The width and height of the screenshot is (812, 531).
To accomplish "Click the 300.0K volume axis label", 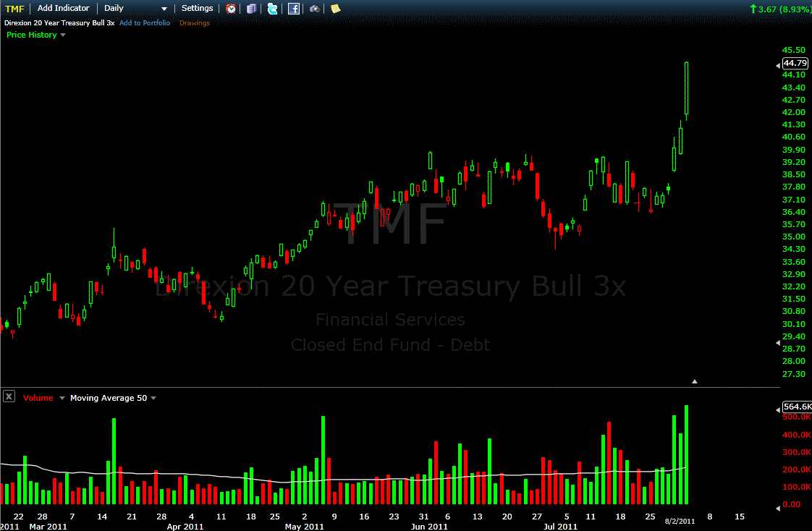I will (x=797, y=452).
